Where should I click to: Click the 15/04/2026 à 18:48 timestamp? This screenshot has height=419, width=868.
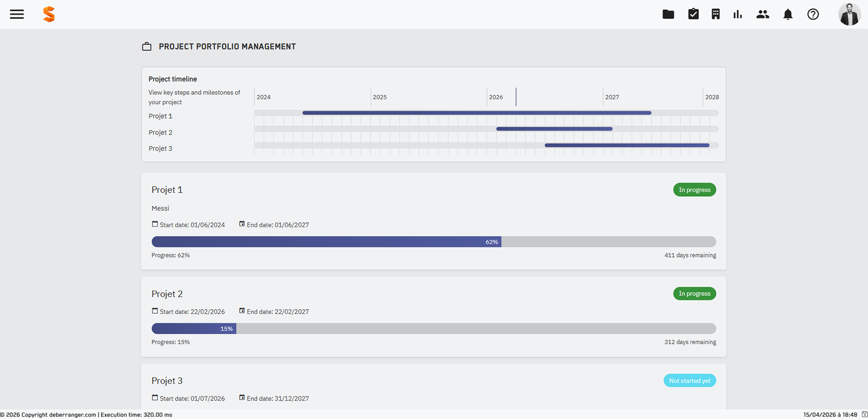(x=830, y=415)
